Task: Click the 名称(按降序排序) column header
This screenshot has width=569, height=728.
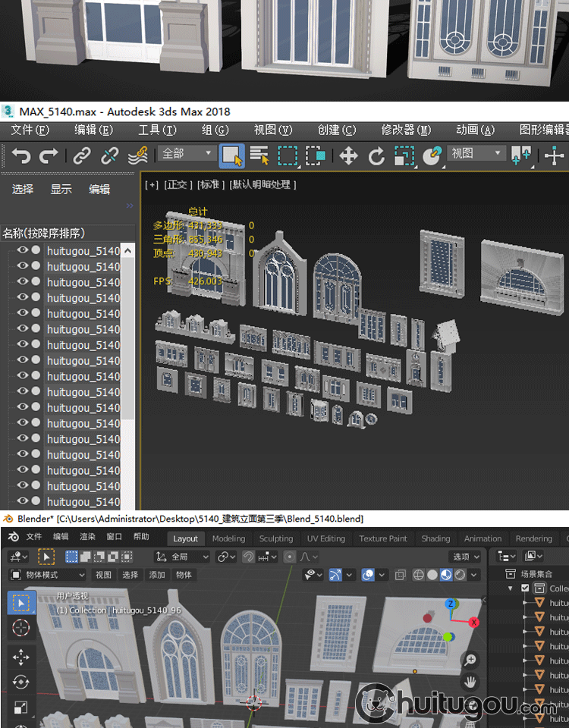Action: [68, 233]
